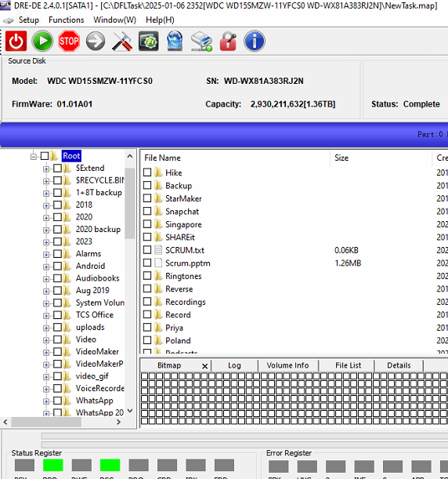This screenshot has width=448, height=479.
Task: Check the Backup folder checkbox
Action: (x=147, y=185)
